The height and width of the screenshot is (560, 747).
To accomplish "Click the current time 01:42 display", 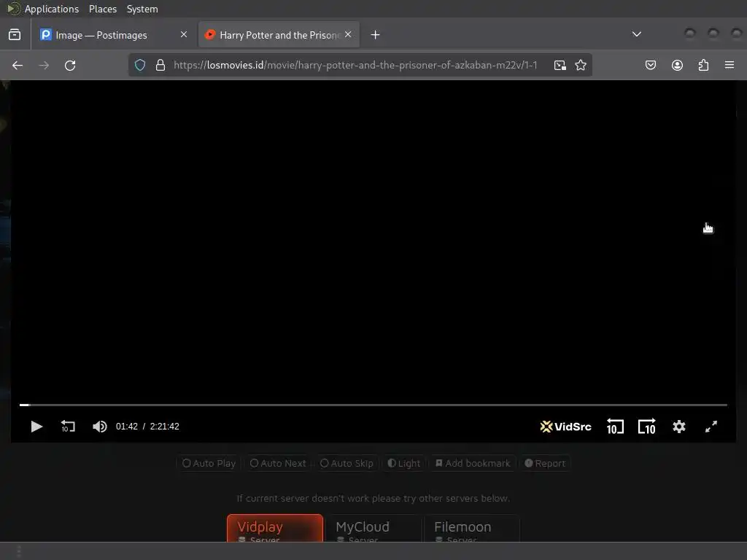I will [127, 426].
